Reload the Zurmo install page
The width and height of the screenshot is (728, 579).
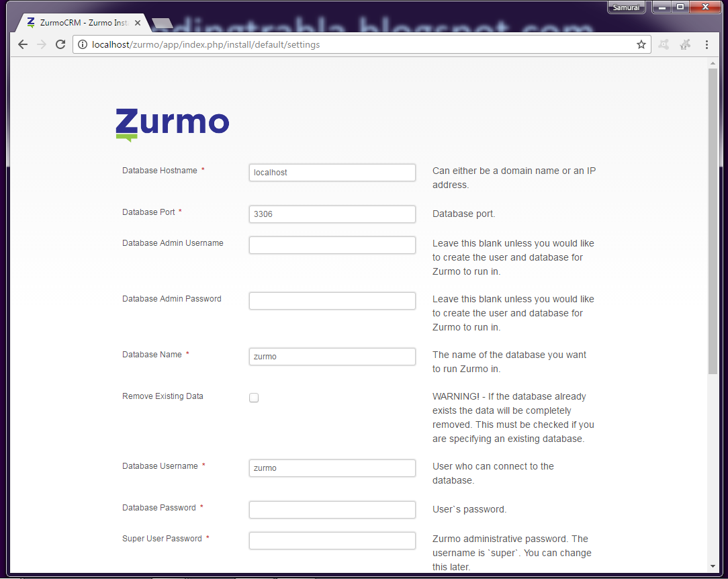[x=60, y=44]
